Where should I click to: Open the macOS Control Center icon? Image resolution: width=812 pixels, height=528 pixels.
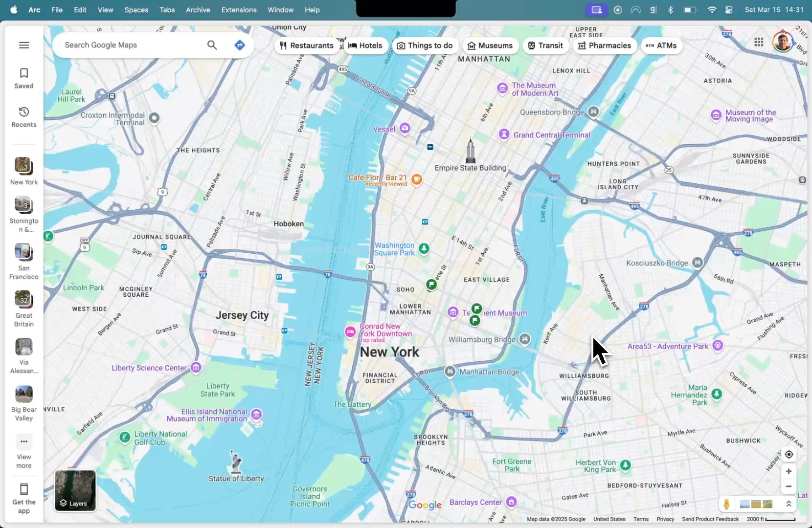[x=729, y=10]
